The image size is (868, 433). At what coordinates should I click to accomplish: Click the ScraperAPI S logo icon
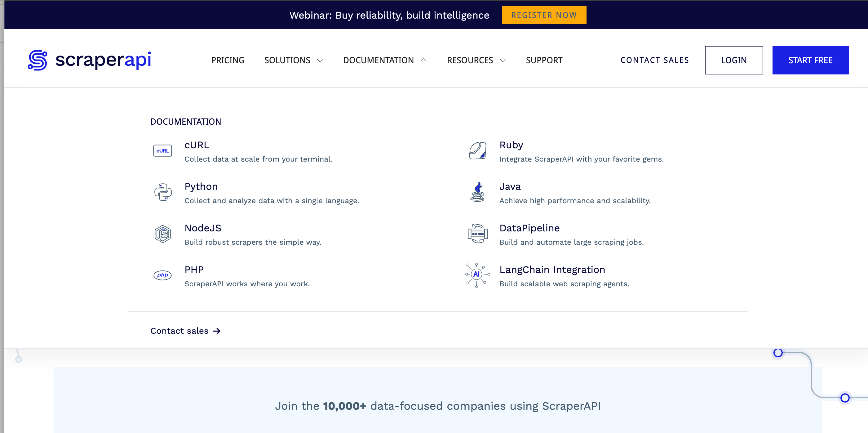pyautogui.click(x=38, y=60)
